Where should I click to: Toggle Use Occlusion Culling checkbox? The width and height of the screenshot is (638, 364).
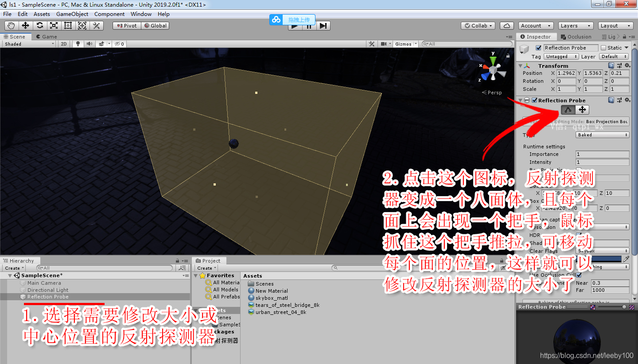[x=579, y=275]
